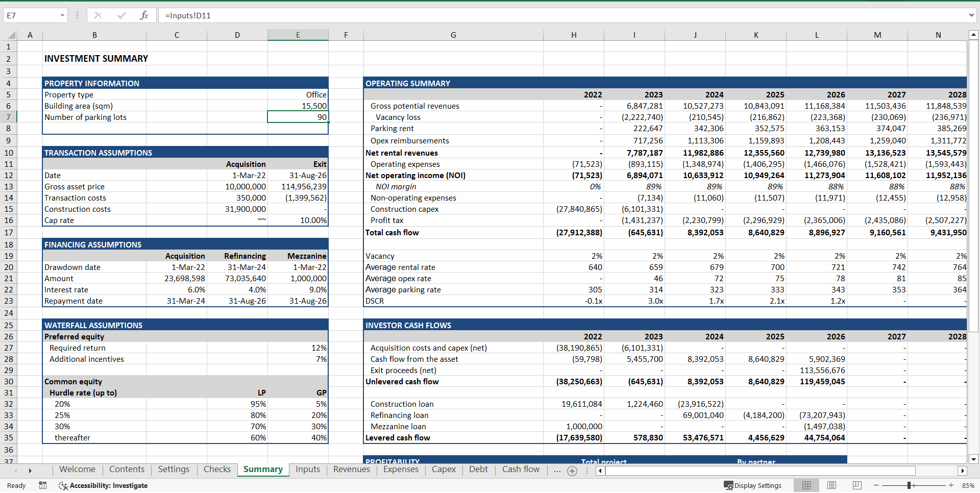
Task: Select row 17 header
Action: (9, 233)
